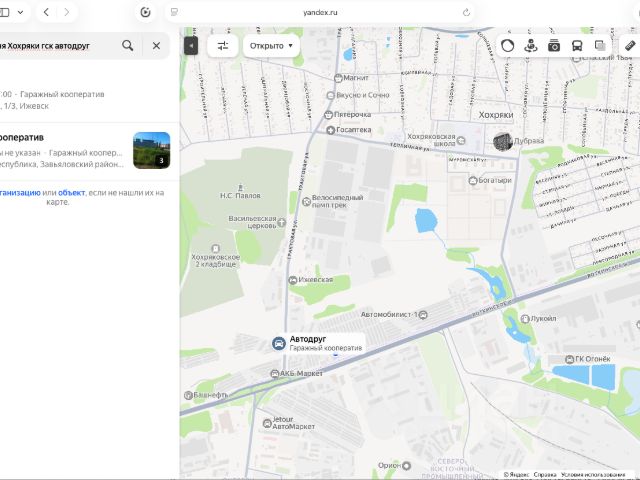Go forward in browser history

pos(67,12)
